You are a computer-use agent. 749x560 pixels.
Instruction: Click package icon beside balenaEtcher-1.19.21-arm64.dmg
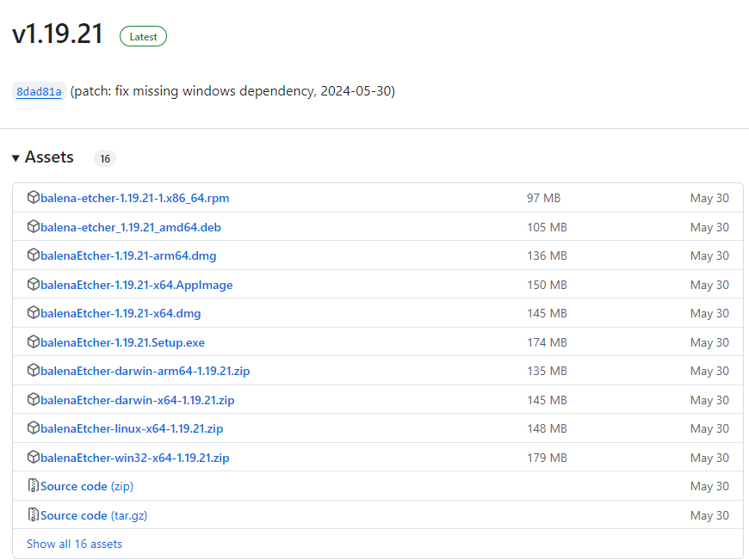(33, 255)
